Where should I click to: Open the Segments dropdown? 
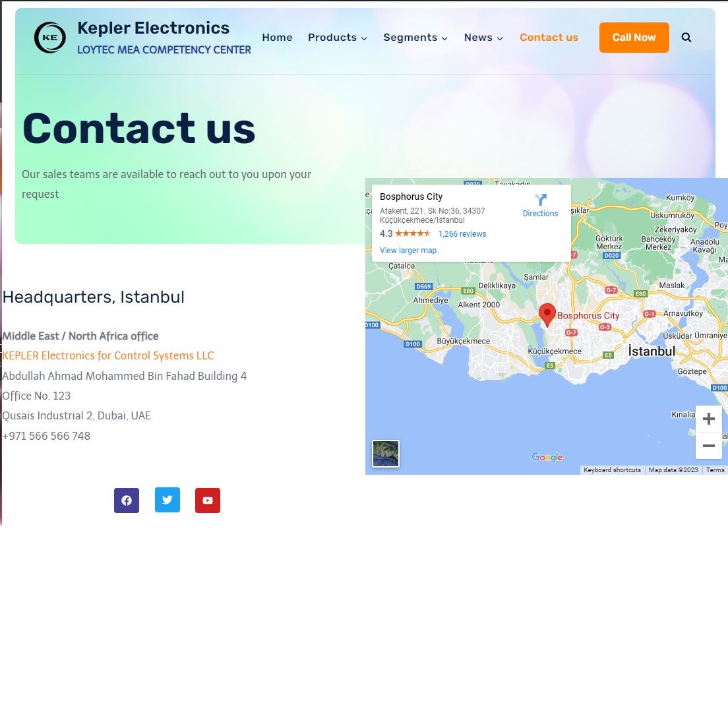coord(415,38)
